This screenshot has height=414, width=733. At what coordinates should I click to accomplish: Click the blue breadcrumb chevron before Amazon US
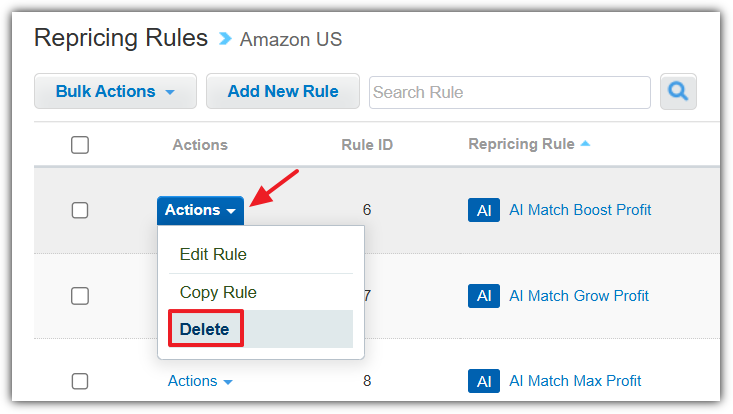(x=225, y=39)
